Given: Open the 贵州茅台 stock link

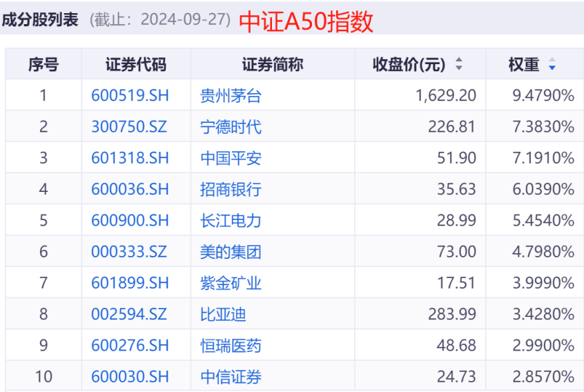Looking at the screenshot, I should (231, 95).
